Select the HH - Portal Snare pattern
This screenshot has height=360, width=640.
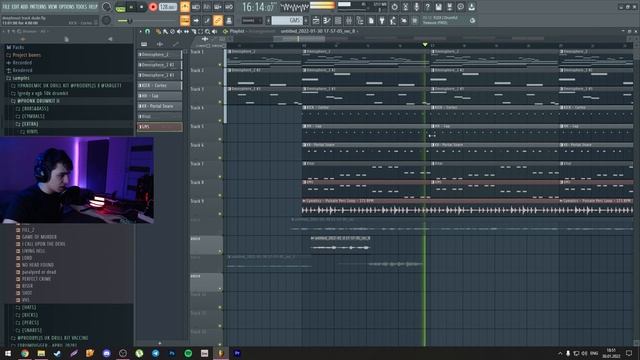160,106
